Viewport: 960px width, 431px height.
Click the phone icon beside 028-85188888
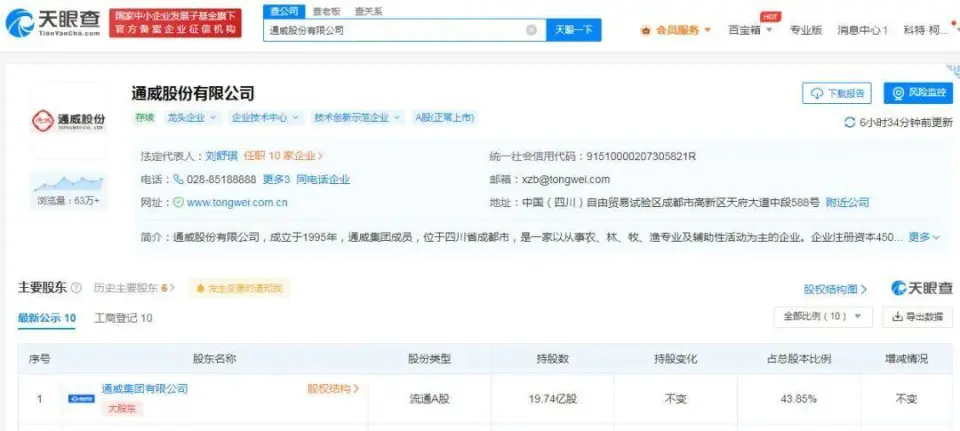(178, 180)
